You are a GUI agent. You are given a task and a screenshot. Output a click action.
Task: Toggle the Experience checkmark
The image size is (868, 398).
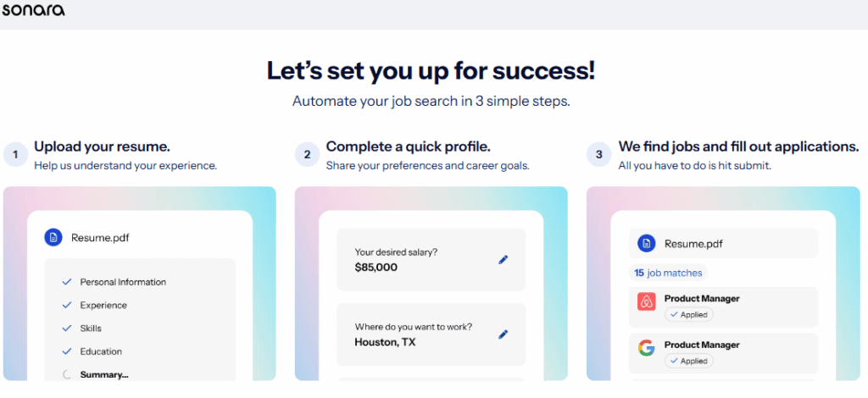point(66,305)
